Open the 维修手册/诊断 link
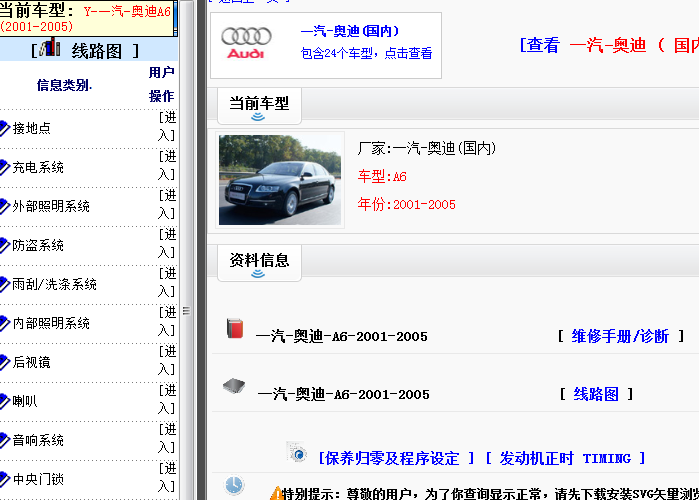 point(620,336)
